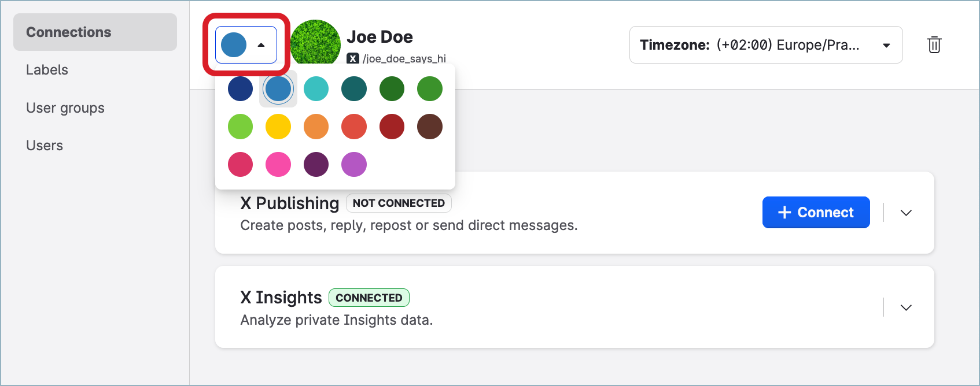This screenshot has height=386, width=980.
Task: Choose the lime green color swatch
Action: coord(240,127)
